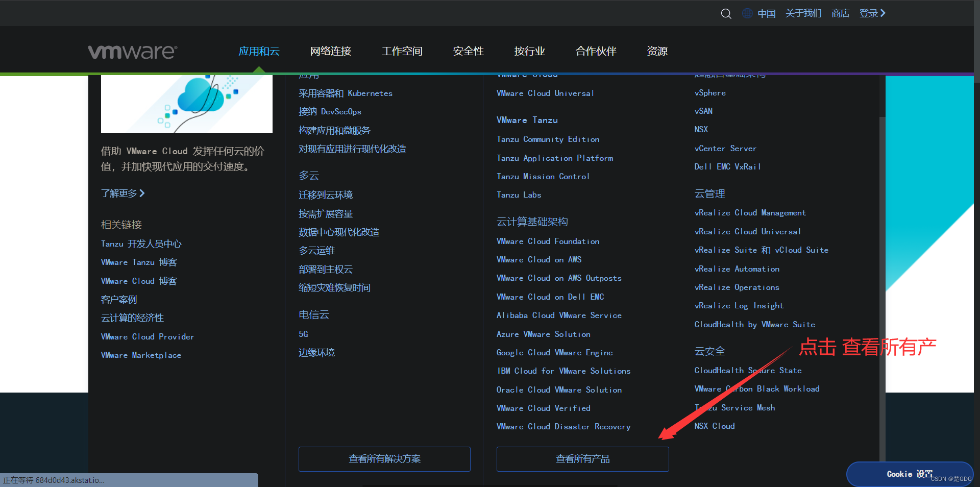Open vRealize Cloud Management link

(750, 213)
